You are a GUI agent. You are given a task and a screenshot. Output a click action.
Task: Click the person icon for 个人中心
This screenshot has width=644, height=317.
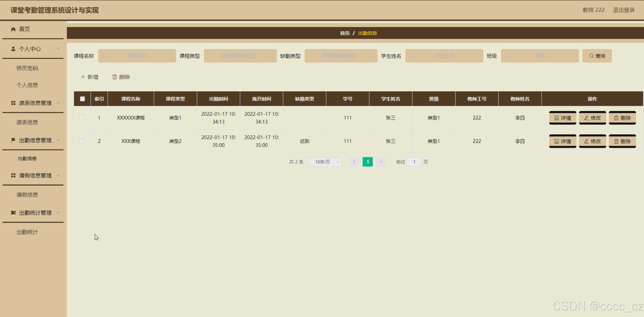[13, 49]
